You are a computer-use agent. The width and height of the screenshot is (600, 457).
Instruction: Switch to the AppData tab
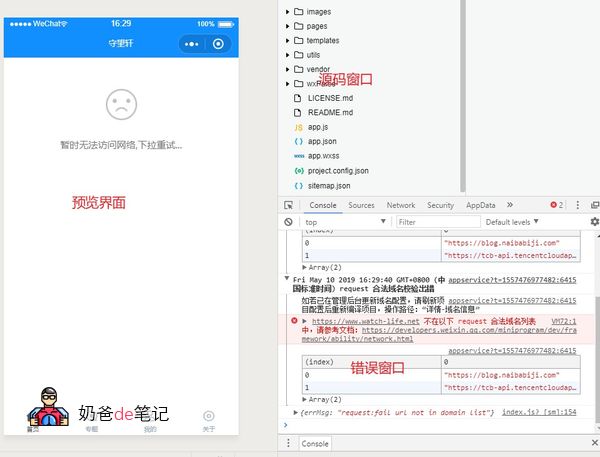coord(481,205)
